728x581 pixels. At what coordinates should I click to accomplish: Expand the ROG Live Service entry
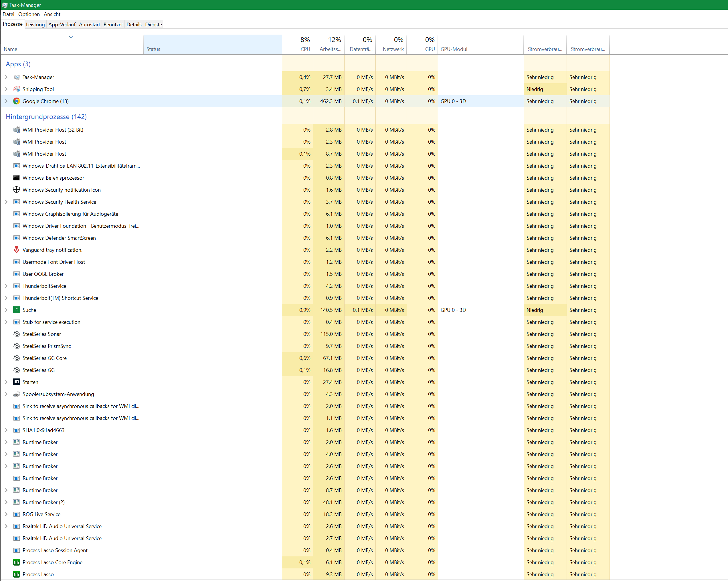pyautogui.click(x=6, y=514)
